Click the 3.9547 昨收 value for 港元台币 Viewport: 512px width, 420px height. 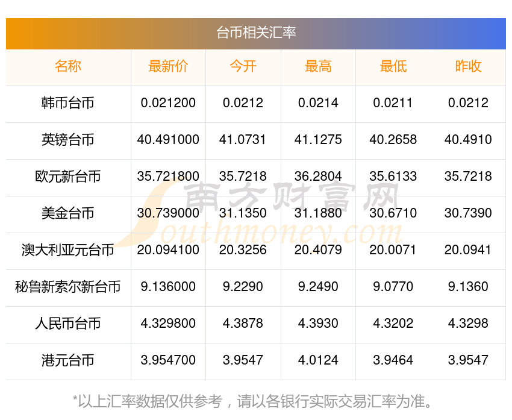click(x=468, y=360)
